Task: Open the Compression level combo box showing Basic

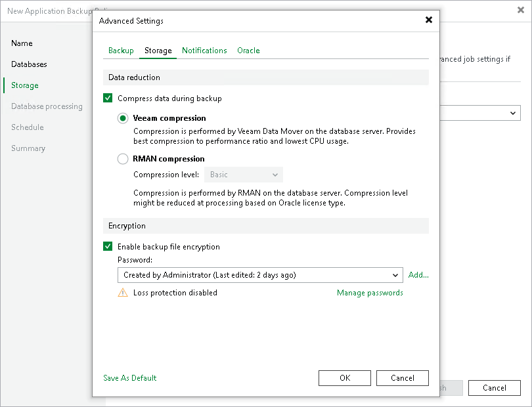Action: coord(243,175)
